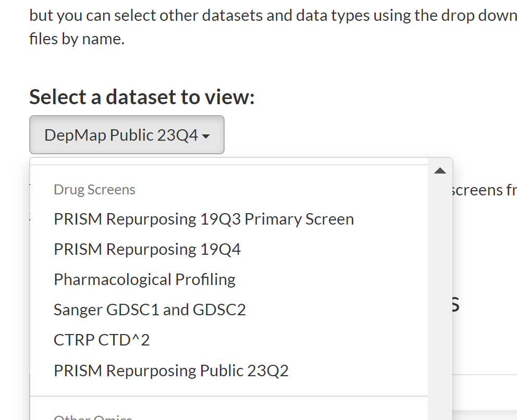This screenshot has width=517, height=420.
Task: Click the large letter 's' right of the menu
Action: pyautogui.click(x=456, y=304)
